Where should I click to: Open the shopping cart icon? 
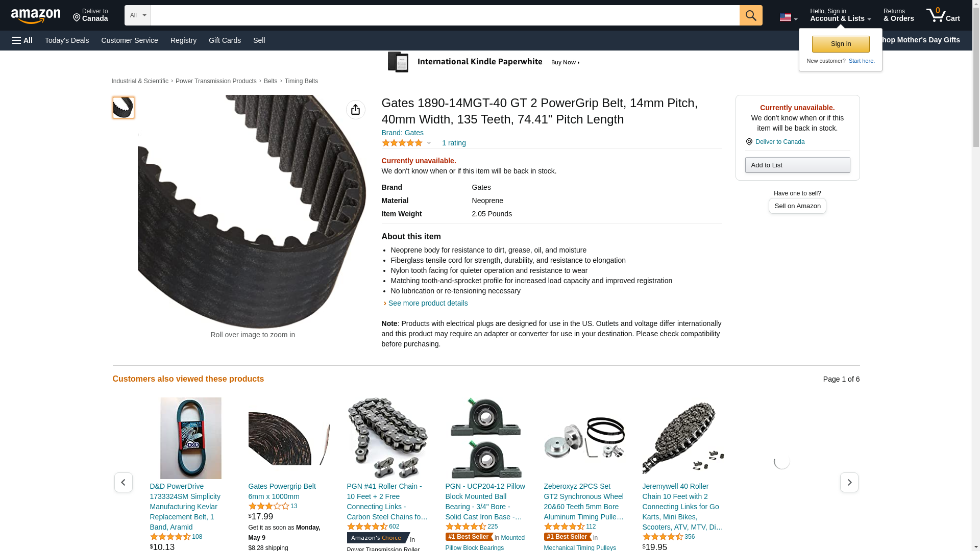point(943,15)
